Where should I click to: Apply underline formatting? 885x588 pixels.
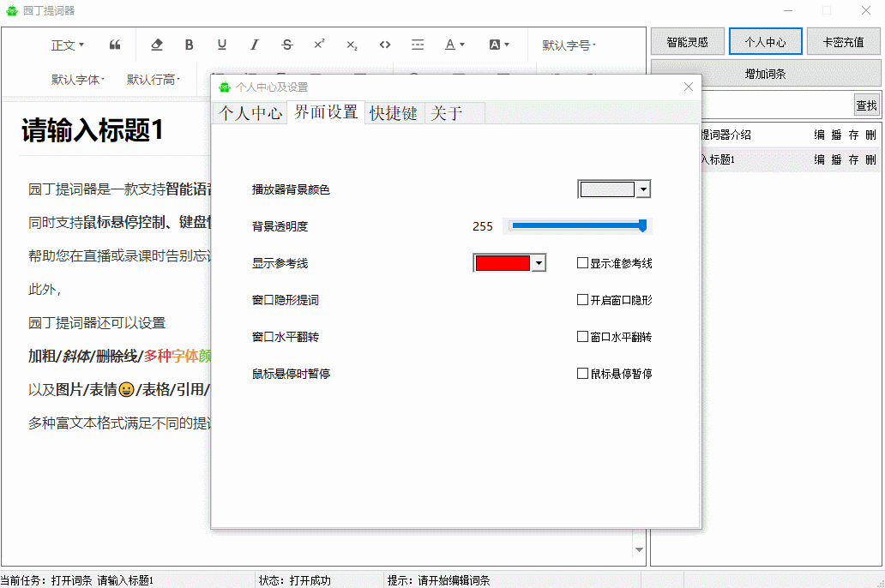click(x=222, y=45)
